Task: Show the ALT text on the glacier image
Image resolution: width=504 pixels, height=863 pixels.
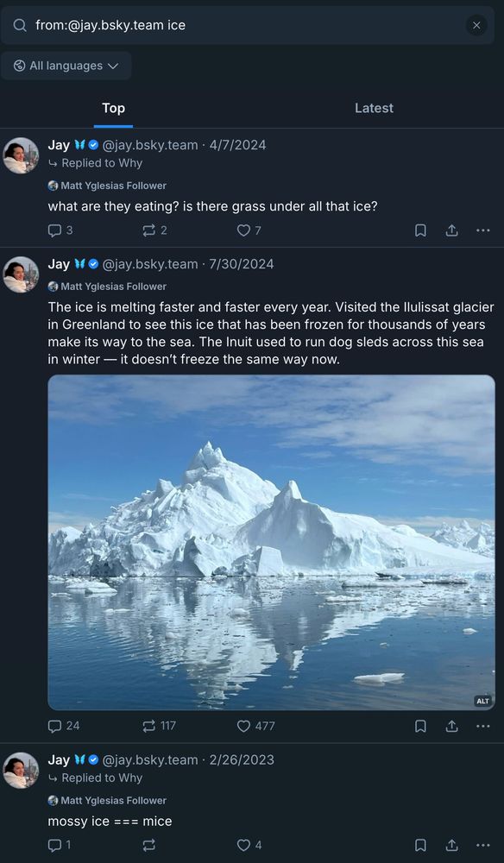Action: 482,701
